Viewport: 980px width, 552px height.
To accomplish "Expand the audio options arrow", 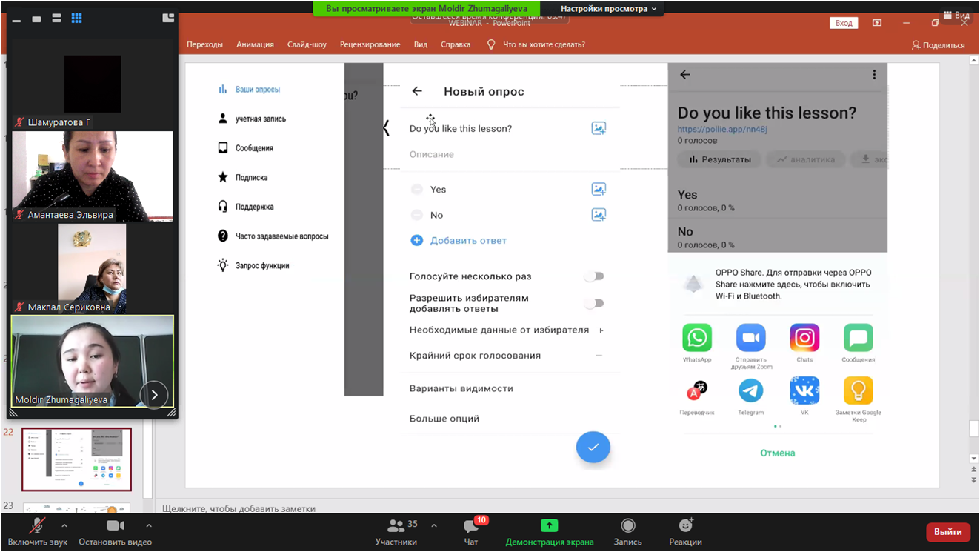I will click(x=64, y=525).
